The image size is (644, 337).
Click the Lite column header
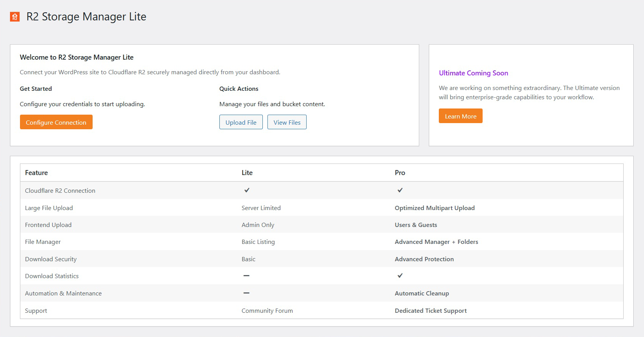pos(247,173)
